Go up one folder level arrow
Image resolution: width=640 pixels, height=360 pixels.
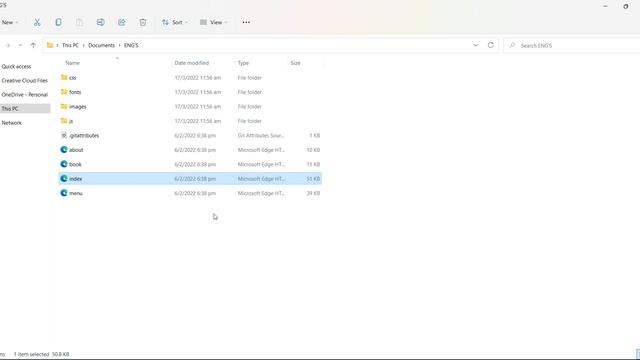(x=33, y=45)
